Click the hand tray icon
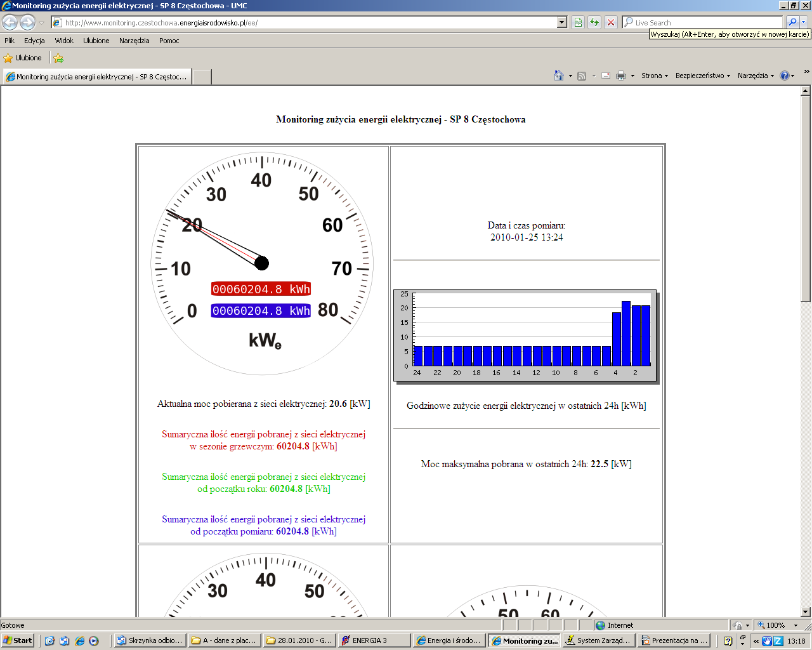Image resolution: width=812 pixels, height=650 pixels. 767,641
